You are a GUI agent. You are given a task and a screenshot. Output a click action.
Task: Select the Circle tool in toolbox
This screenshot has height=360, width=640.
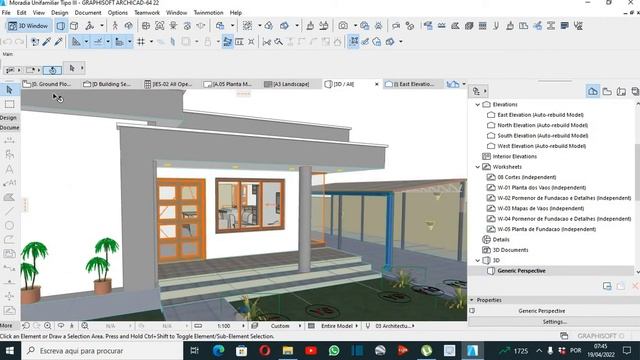[9, 225]
